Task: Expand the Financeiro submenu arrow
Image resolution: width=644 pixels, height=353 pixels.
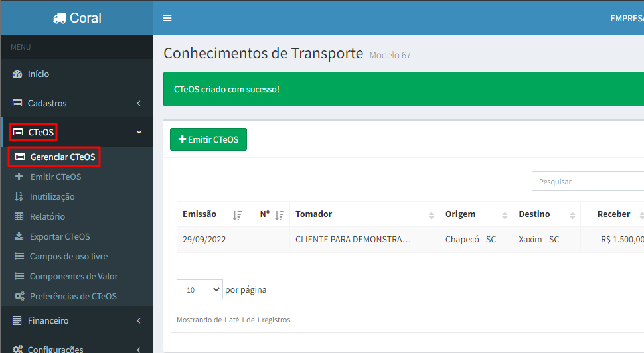Action: click(x=139, y=321)
